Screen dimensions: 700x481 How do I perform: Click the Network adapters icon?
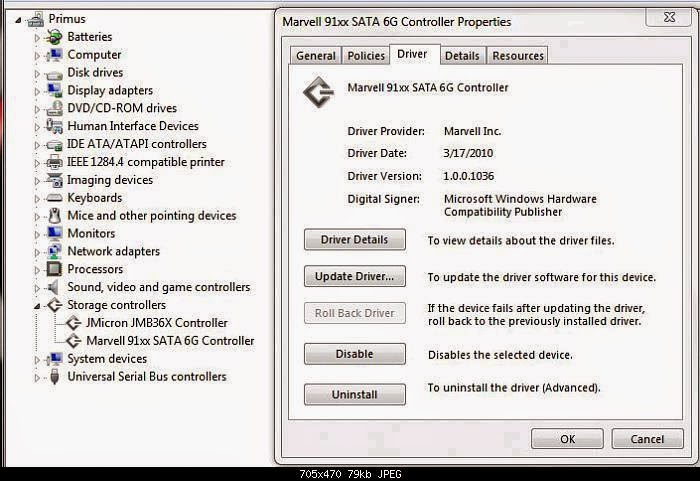(54, 251)
